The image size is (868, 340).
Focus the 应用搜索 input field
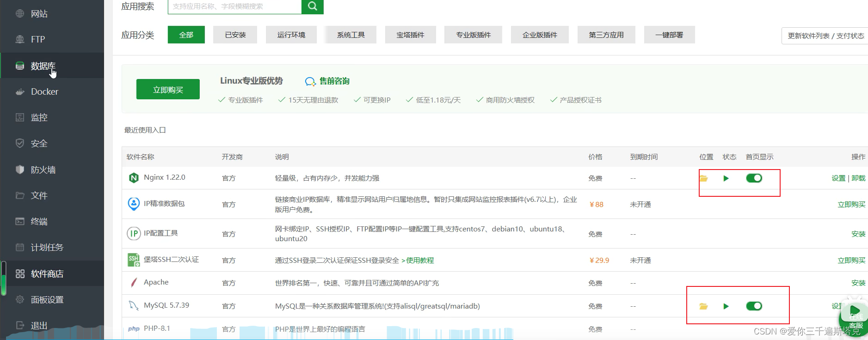pyautogui.click(x=234, y=6)
